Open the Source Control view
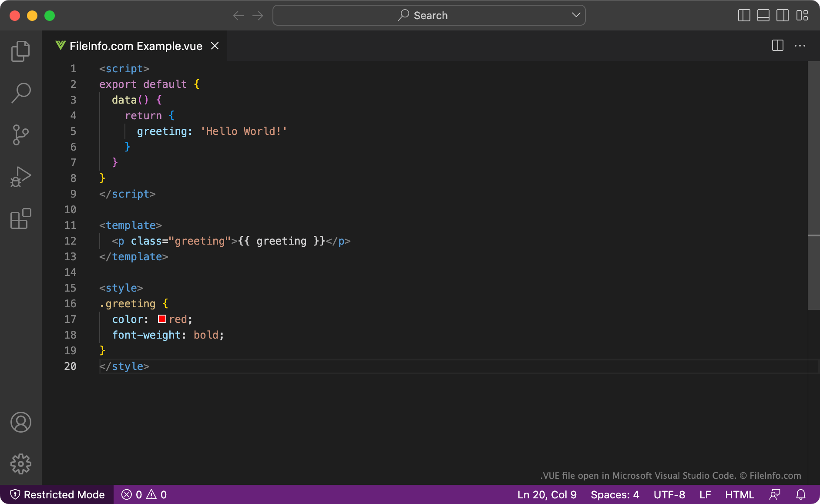The image size is (820, 504). (20, 134)
